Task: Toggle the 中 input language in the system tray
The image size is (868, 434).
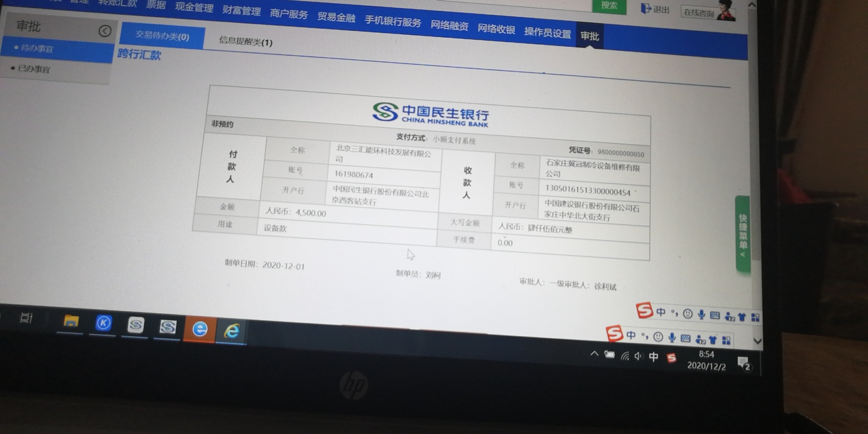Action: [653, 357]
